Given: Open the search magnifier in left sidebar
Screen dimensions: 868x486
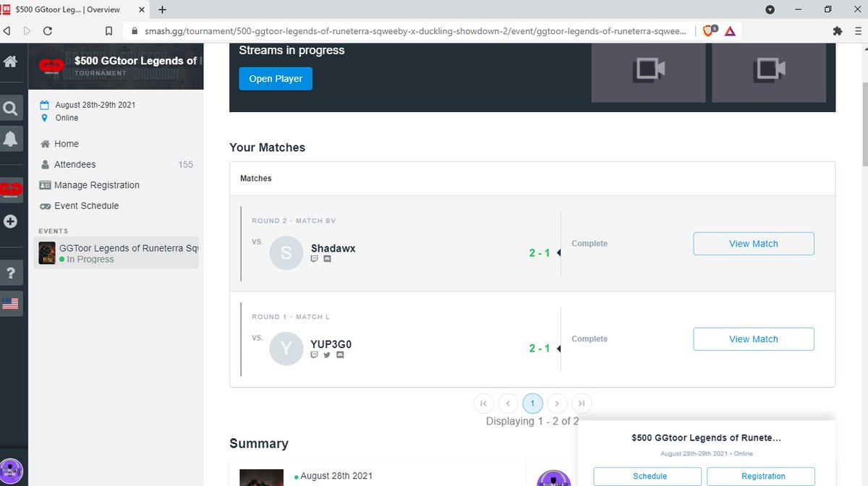Looking at the screenshot, I should (10, 108).
